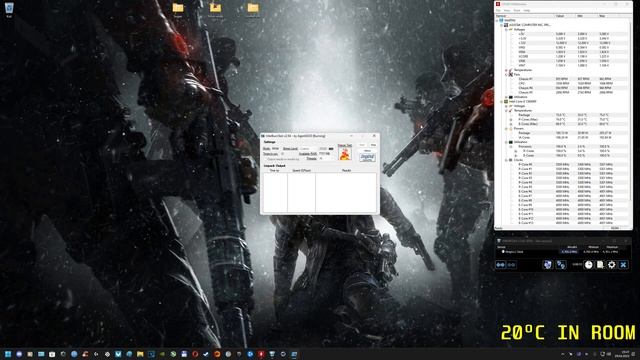Click motherboard chip icon beside ASUSTeK node
This screenshot has height=360, width=640.
[506, 25]
